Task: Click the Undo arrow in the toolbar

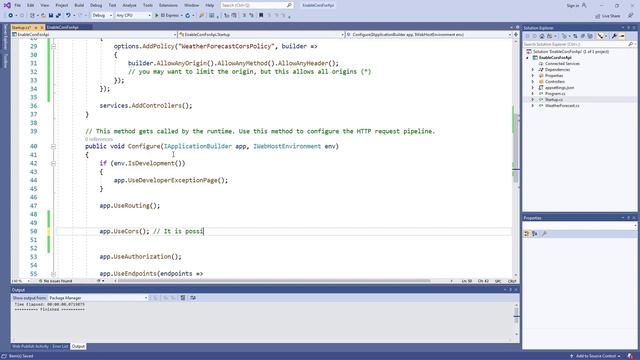Action: click(68, 16)
